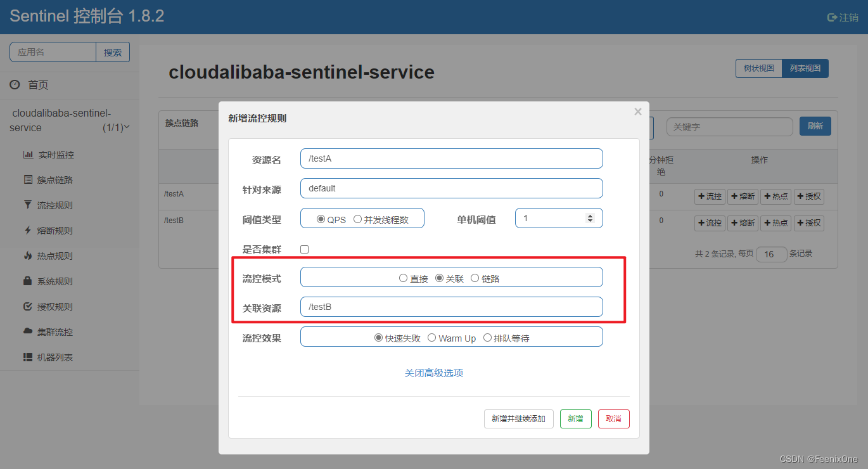Click +熔断 button in /testB row
Screen dimensions: 868x469
coord(743,223)
